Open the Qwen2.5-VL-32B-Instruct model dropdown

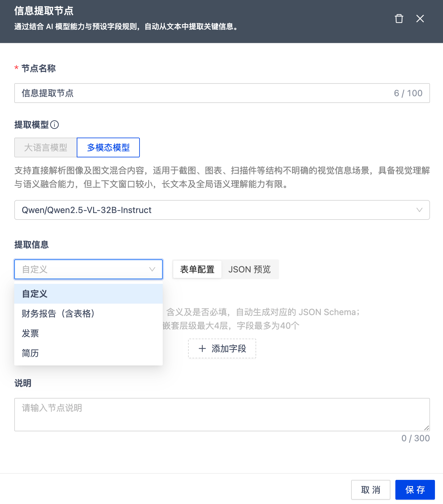217,210
